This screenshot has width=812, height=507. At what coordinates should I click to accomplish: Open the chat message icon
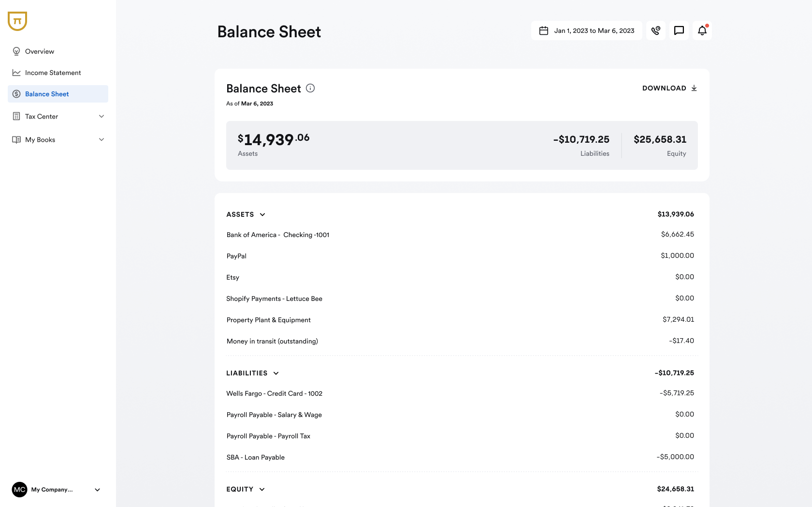coord(679,30)
